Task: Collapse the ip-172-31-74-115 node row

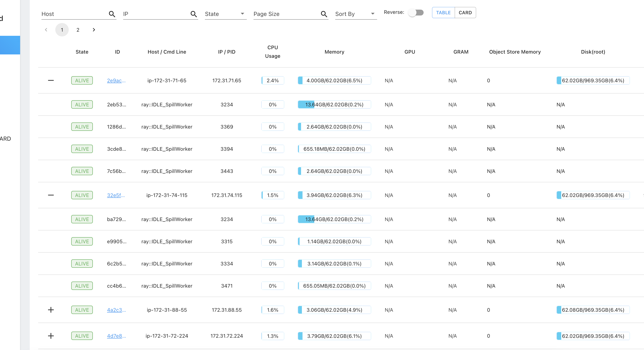Action: click(51, 195)
